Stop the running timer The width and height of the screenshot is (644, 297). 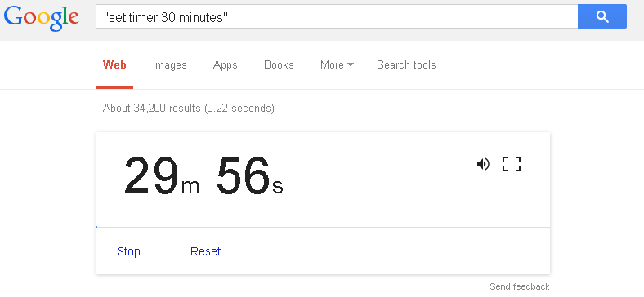pyautogui.click(x=128, y=251)
